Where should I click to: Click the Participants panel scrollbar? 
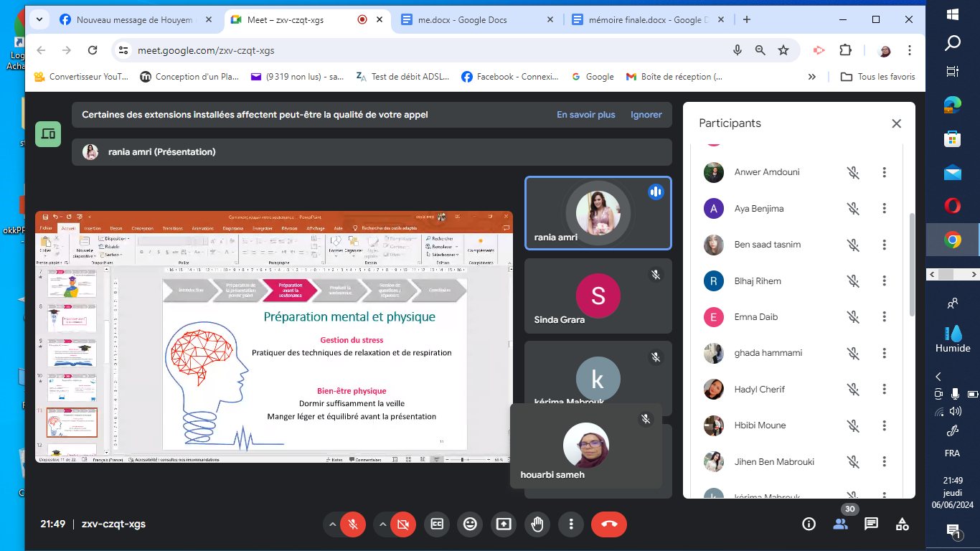[x=912, y=265]
